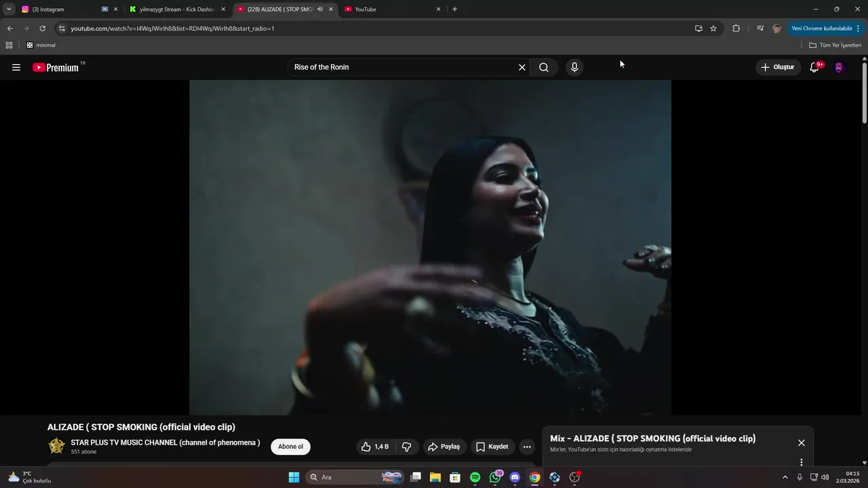Open the tab search dropdown arrow

click(x=9, y=9)
